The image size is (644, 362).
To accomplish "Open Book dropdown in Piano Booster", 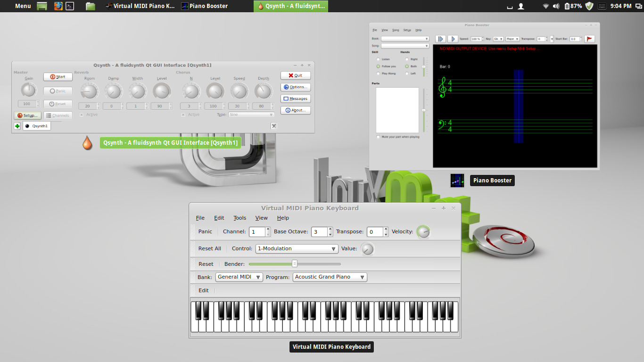I will (x=405, y=39).
